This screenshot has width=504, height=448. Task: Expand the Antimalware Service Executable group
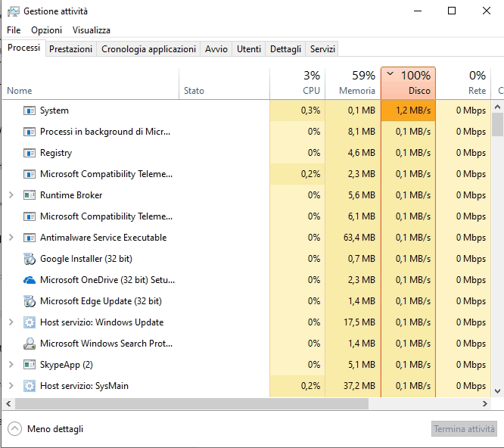click(11, 238)
